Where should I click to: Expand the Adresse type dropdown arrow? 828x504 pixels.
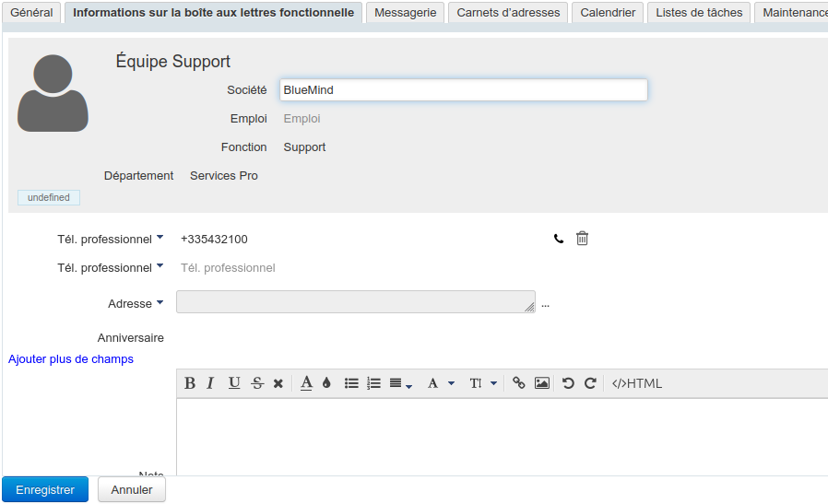pyautogui.click(x=160, y=302)
